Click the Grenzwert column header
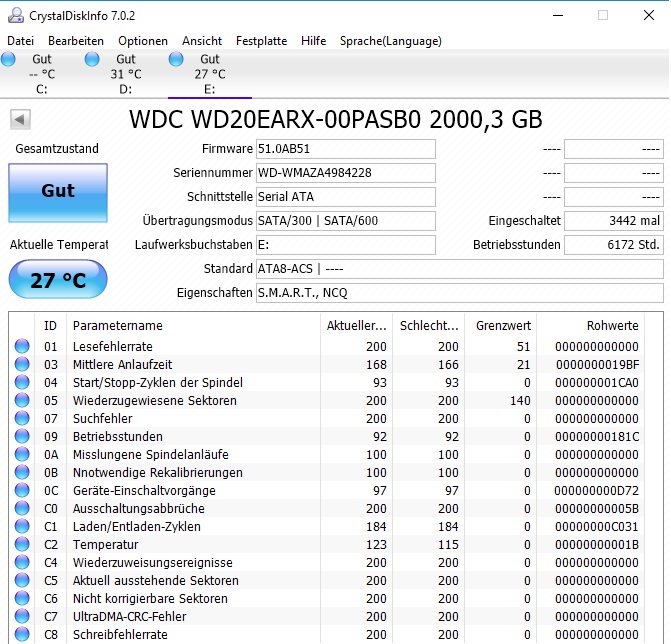 coord(500,326)
